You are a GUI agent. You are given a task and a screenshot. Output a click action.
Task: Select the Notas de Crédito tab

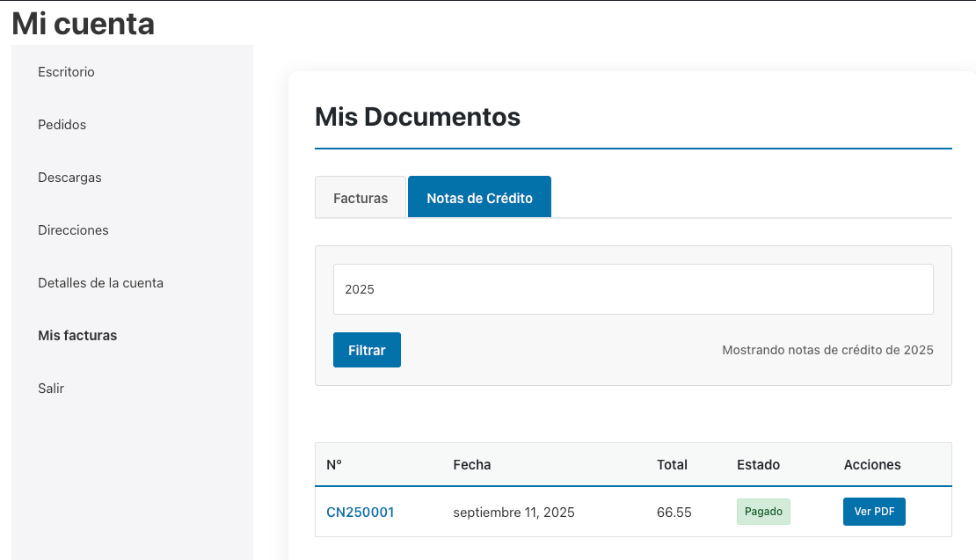tap(479, 198)
